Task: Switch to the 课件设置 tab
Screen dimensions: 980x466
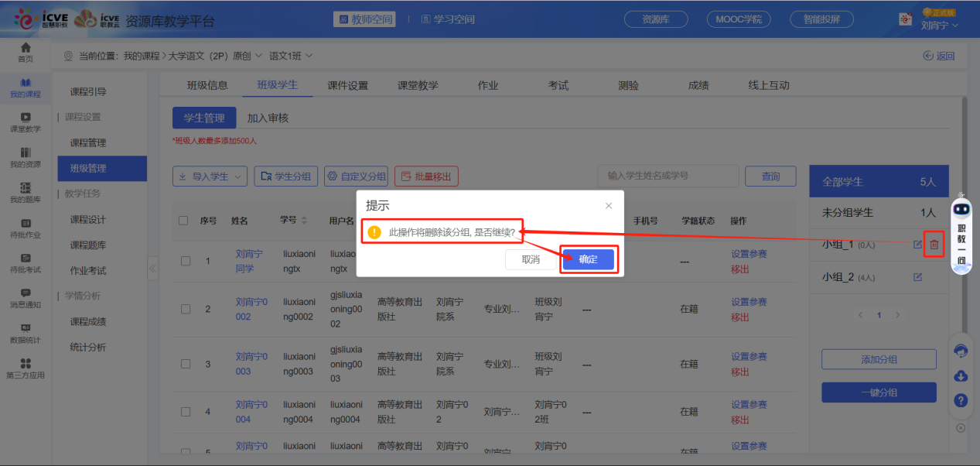Action: click(x=347, y=85)
